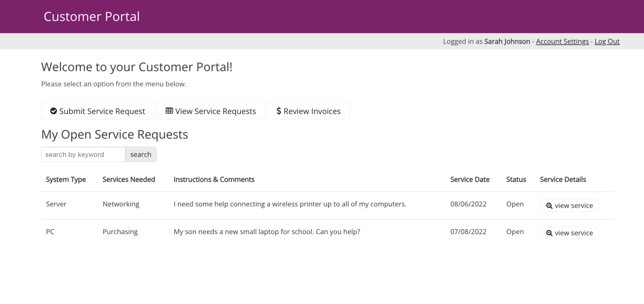This screenshot has height=304, width=644.
Task: View service details for the Networking request
Action: click(x=569, y=205)
